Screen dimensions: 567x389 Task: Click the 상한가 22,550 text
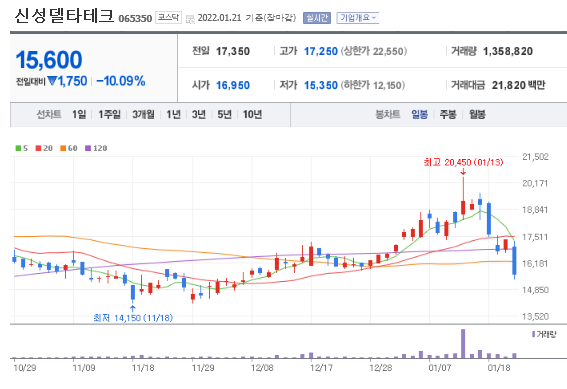click(x=374, y=51)
